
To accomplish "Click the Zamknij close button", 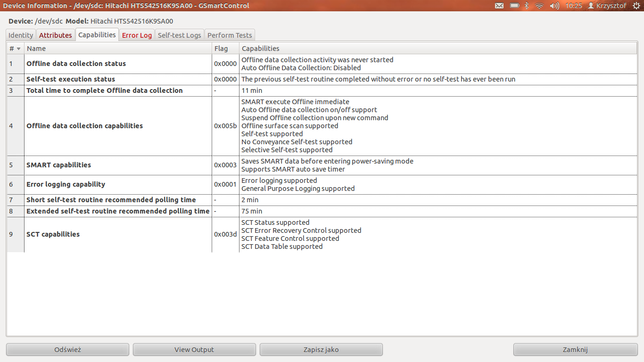I will [x=575, y=350].
